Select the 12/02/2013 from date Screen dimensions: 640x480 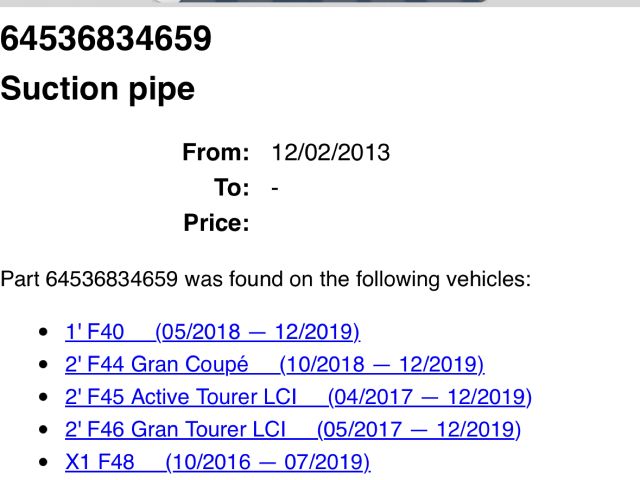[x=330, y=153]
